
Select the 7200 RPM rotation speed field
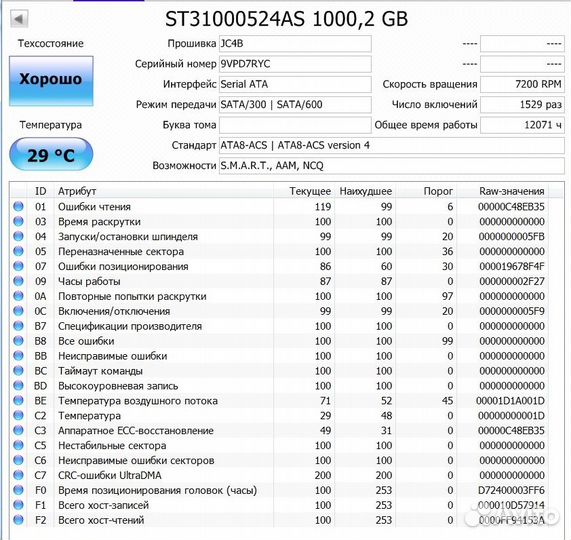pyautogui.click(x=522, y=84)
